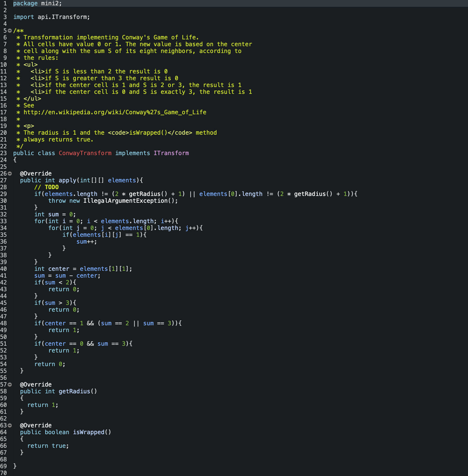Click 'return 0;' on line 54
This screenshot has height=476, width=468.
(50, 364)
